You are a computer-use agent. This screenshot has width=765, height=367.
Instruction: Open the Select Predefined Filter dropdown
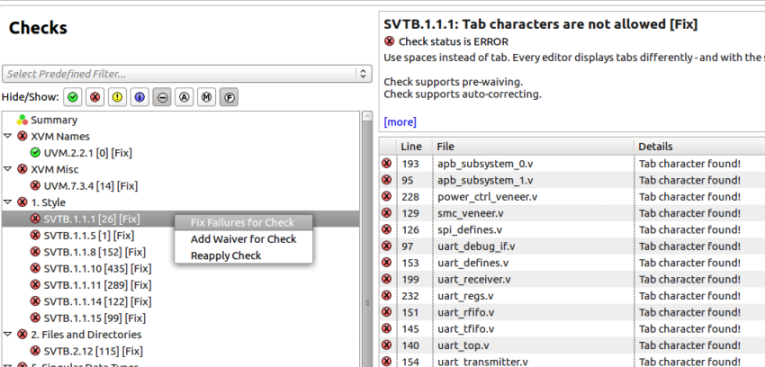187,74
